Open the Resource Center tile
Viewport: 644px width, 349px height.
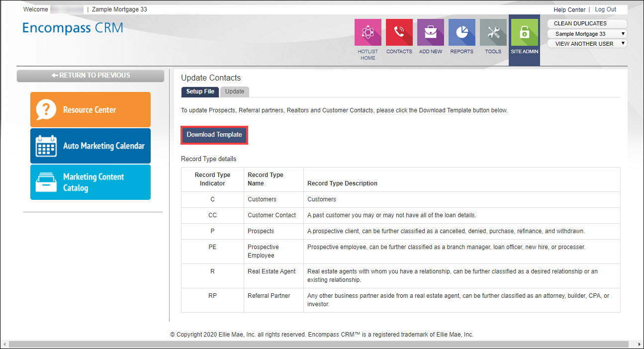coord(91,109)
